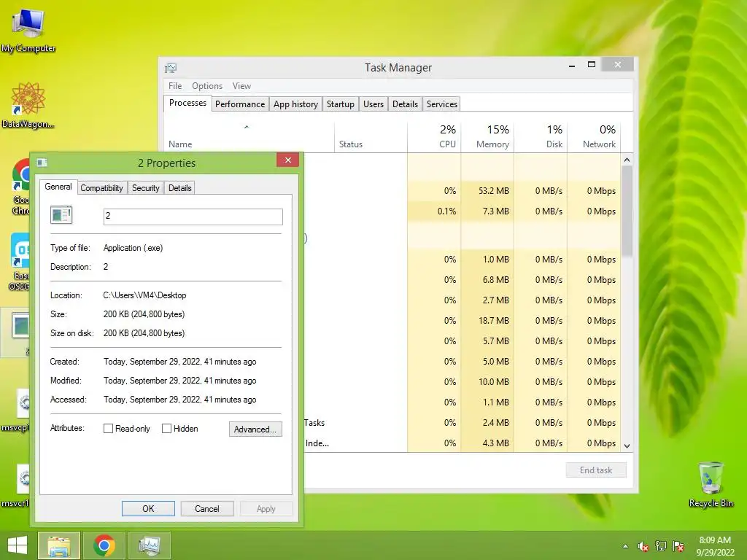
Task: Click the Cancel button
Action: pos(206,508)
